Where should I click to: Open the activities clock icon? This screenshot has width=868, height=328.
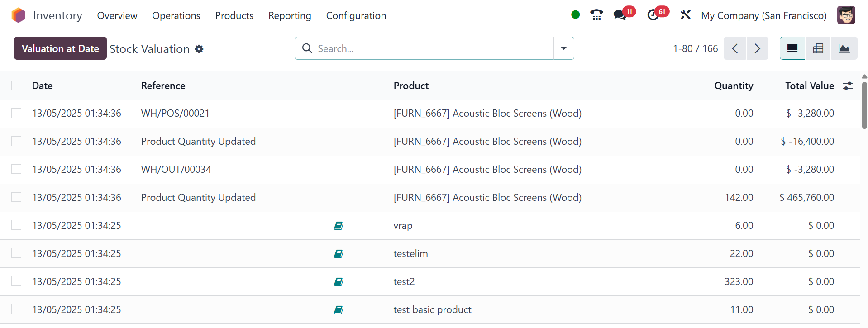pos(653,15)
